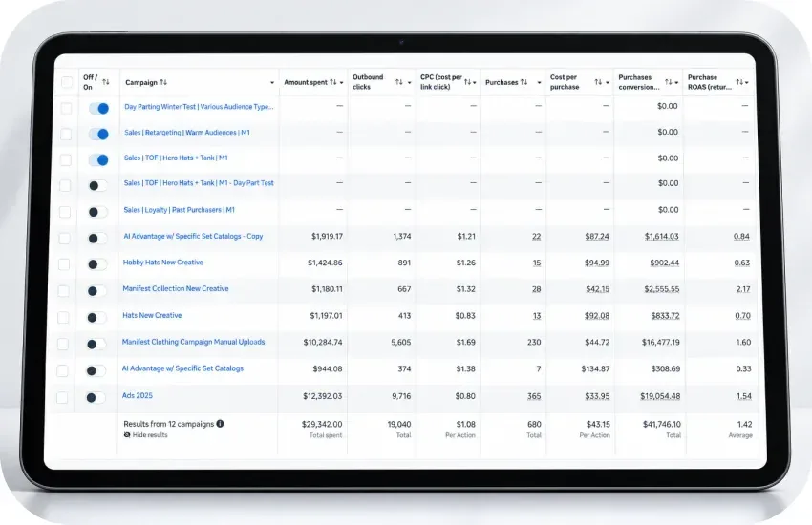This screenshot has width=812, height=525.
Task: Select checkbox for Hobby Hats New Creative row
Action: [x=64, y=264]
